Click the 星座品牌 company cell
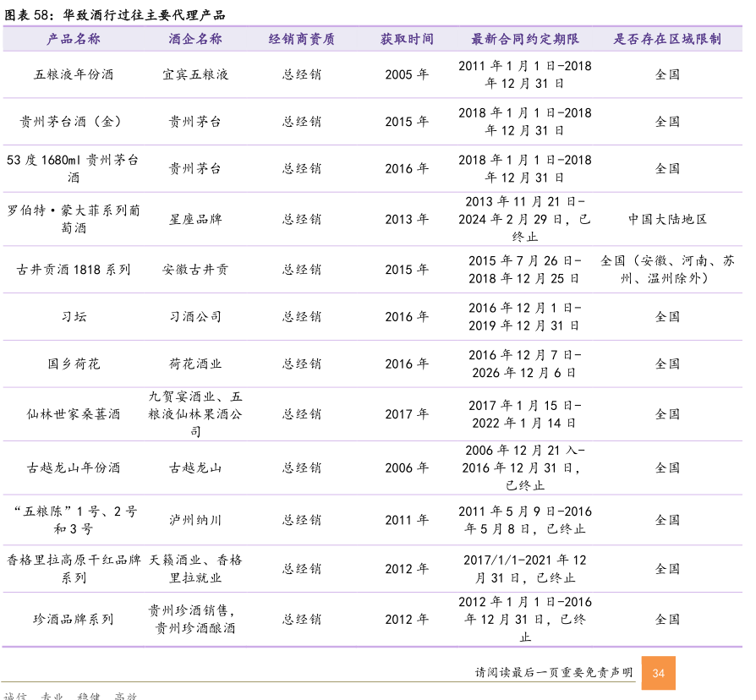 point(195,219)
